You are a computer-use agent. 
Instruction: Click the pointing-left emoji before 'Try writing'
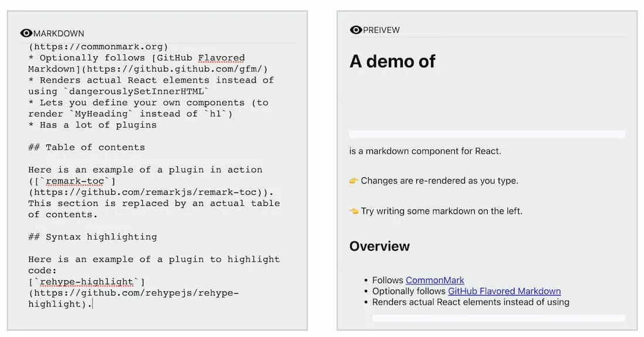click(x=353, y=211)
